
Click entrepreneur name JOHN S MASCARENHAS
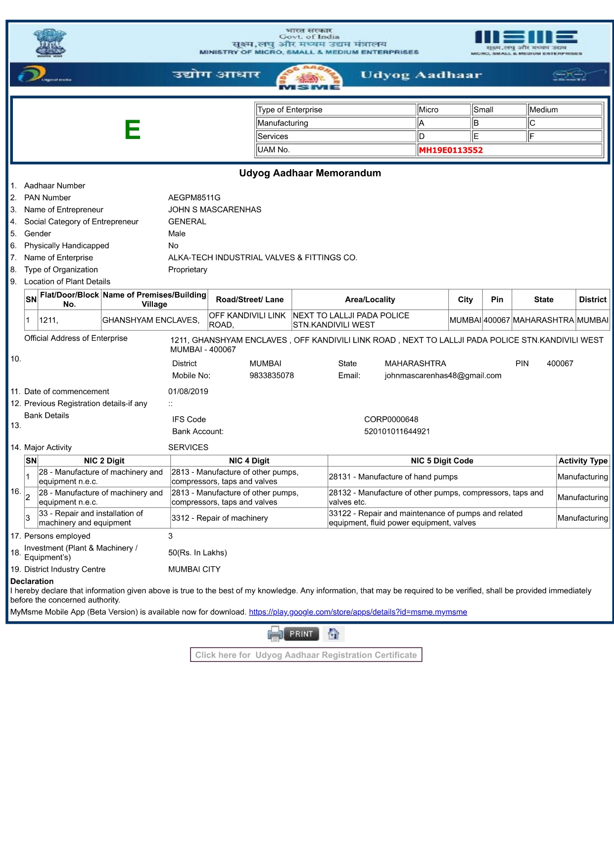[x=215, y=210]
